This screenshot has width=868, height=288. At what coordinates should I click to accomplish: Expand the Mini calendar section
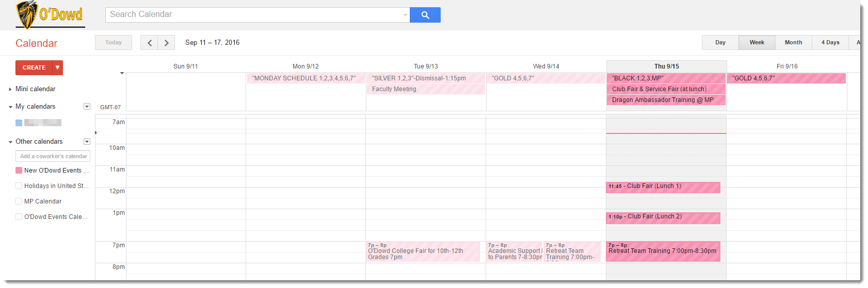click(10, 89)
